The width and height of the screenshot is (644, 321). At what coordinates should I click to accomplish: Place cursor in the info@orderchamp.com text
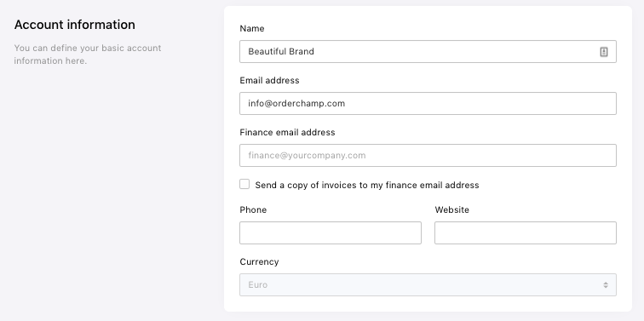pyautogui.click(x=296, y=103)
